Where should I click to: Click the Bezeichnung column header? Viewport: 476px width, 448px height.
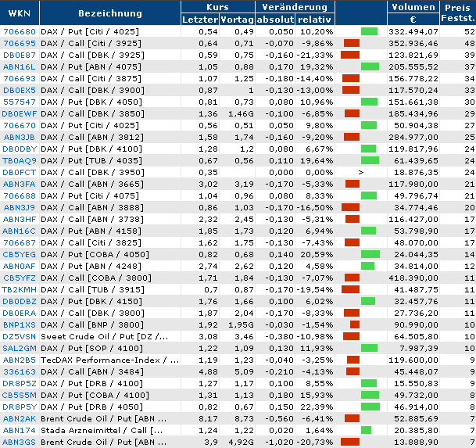tap(110, 13)
